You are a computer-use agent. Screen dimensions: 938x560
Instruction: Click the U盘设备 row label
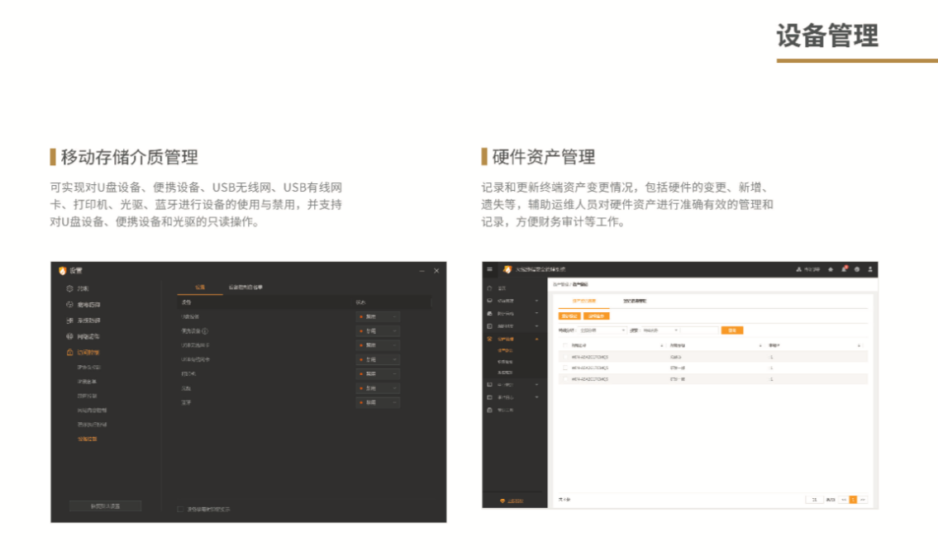click(190, 317)
